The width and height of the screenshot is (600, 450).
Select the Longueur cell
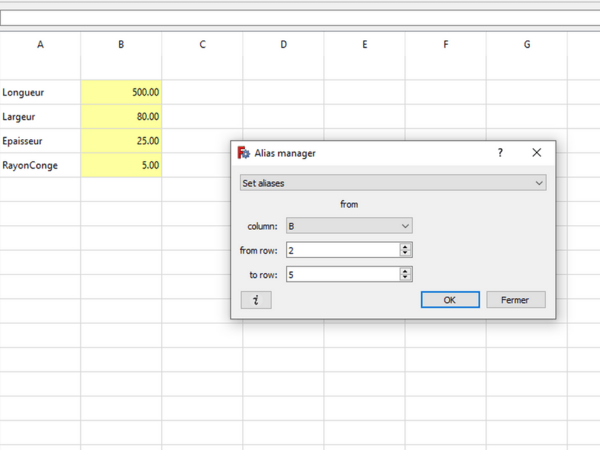40,92
